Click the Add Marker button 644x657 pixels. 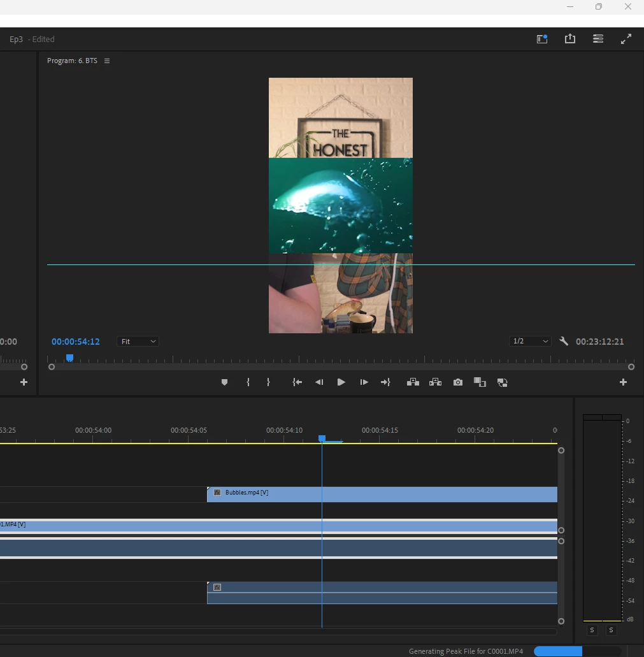pos(224,382)
